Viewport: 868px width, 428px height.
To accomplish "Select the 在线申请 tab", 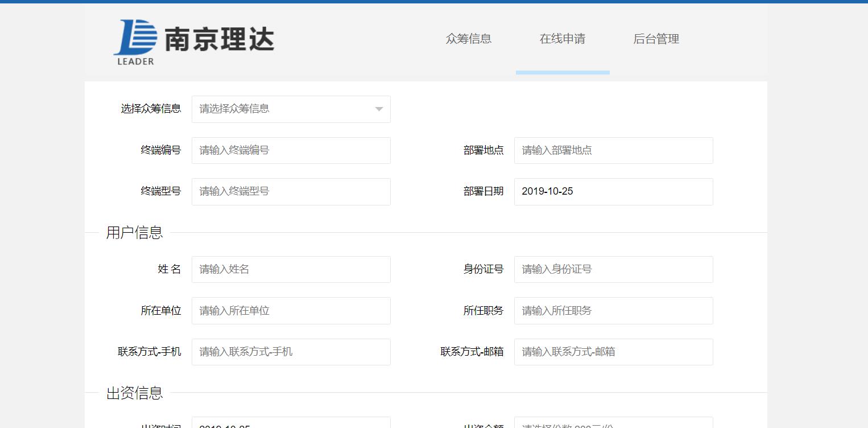I will tap(563, 39).
